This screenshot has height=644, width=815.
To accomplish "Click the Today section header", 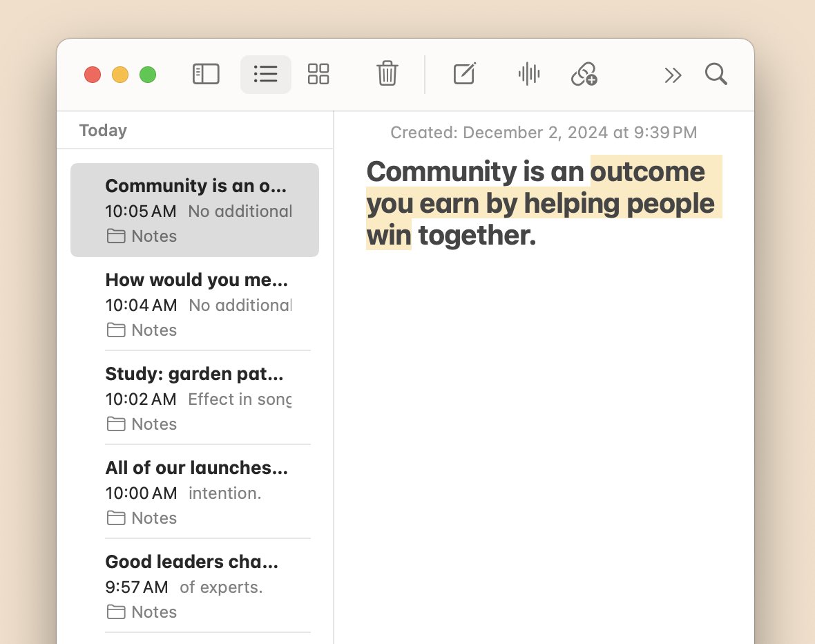I will (103, 130).
